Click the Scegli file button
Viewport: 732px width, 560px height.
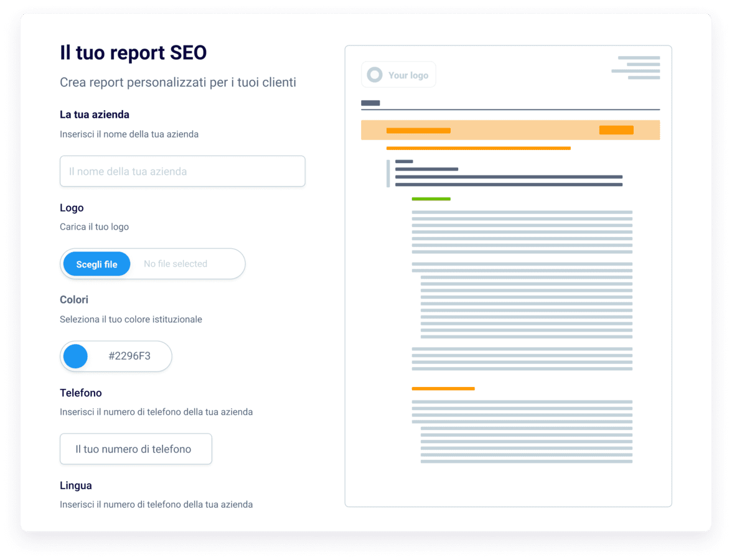(96, 264)
